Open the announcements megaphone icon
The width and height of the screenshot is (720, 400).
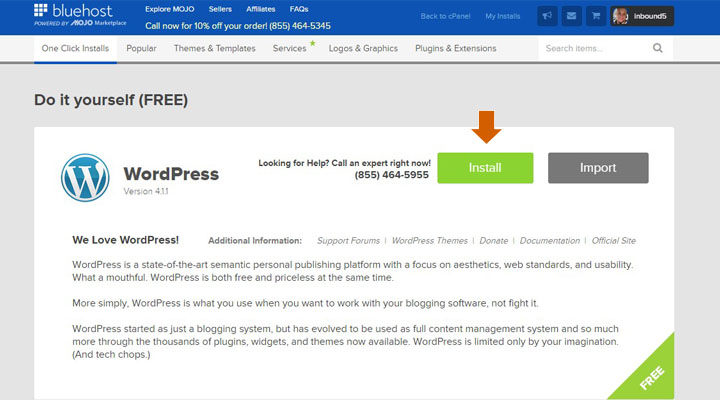click(547, 16)
